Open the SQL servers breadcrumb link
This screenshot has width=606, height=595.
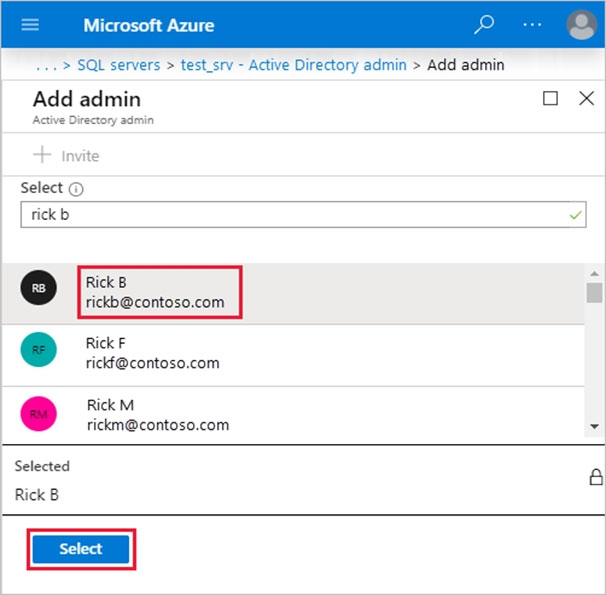pos(119,65)
